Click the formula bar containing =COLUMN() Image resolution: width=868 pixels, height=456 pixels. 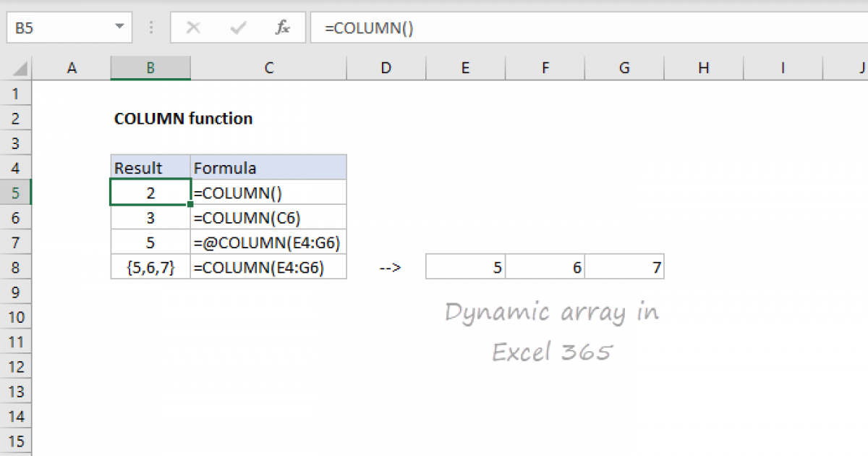[579, 28]
